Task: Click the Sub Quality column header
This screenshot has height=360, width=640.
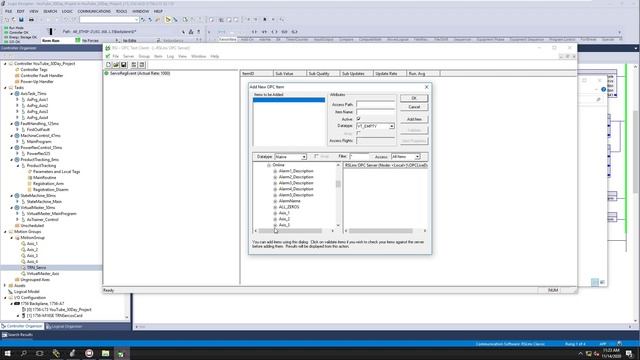Action: click(x=322, y=74)
